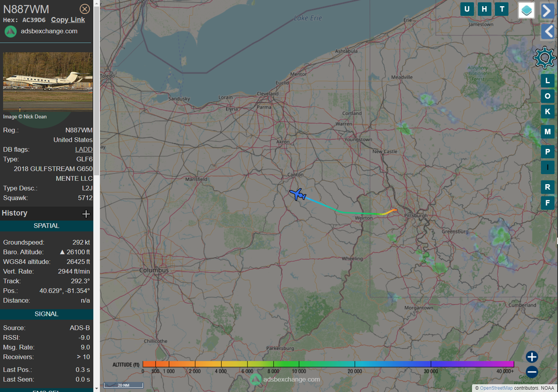Click the N887WM panel title

click(x=26, y=9)
